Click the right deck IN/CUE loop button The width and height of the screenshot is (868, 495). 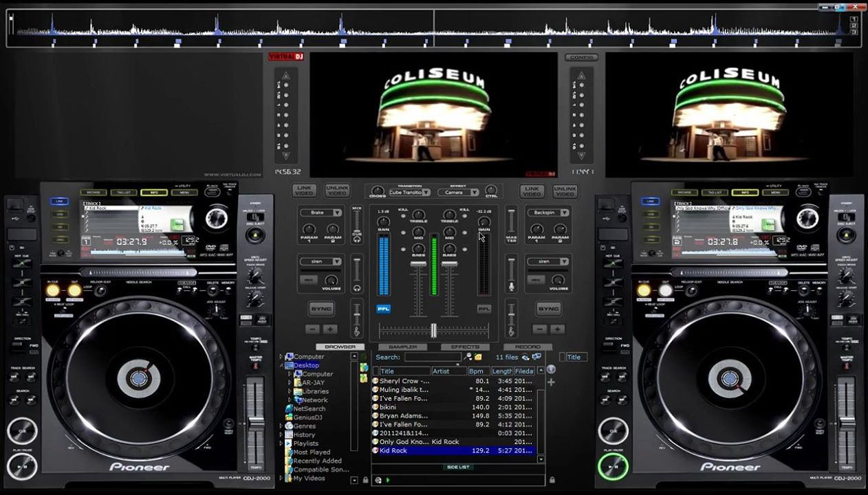coord(644,290)
